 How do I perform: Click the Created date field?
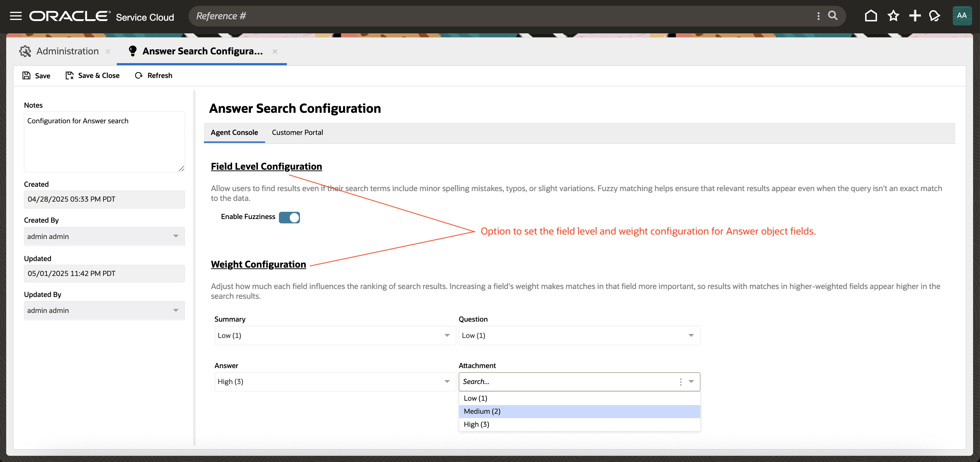click(104, 199)
